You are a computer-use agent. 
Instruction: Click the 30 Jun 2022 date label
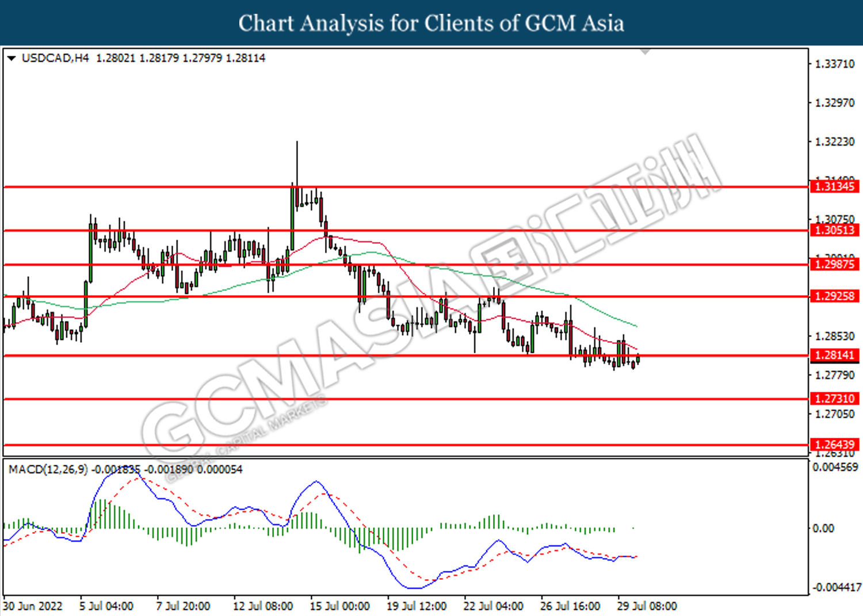point(32,606)
